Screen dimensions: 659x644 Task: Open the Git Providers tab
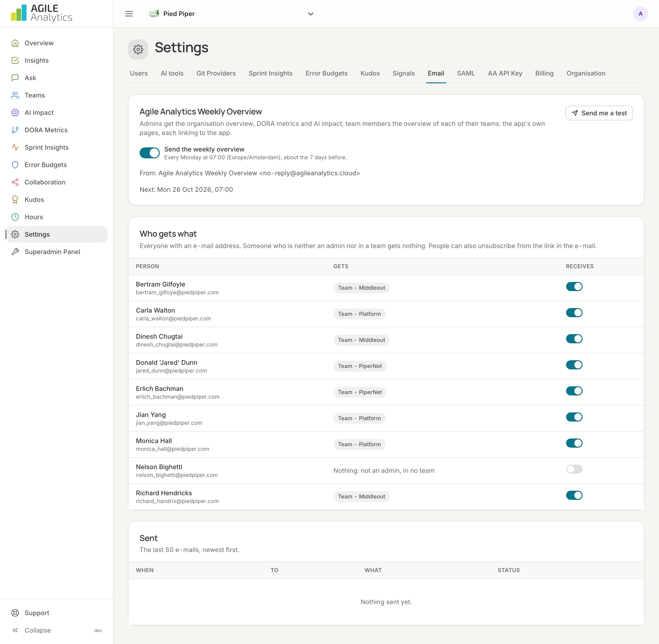216,73
